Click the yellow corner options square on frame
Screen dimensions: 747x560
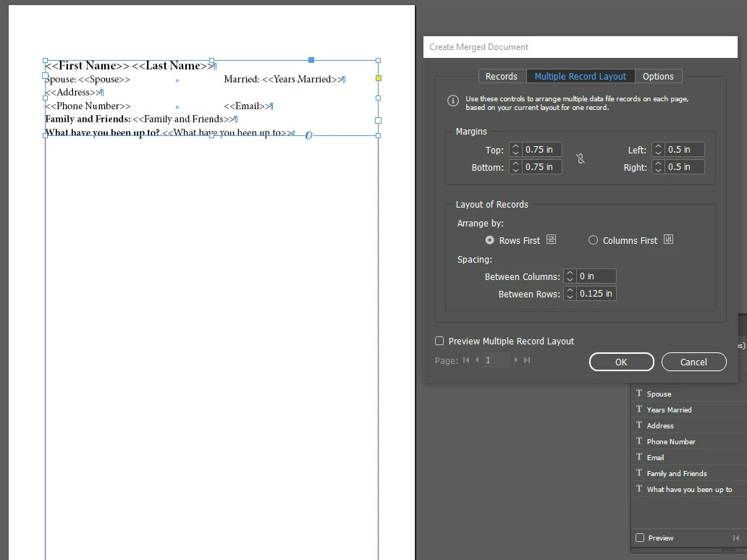point(379,78)
